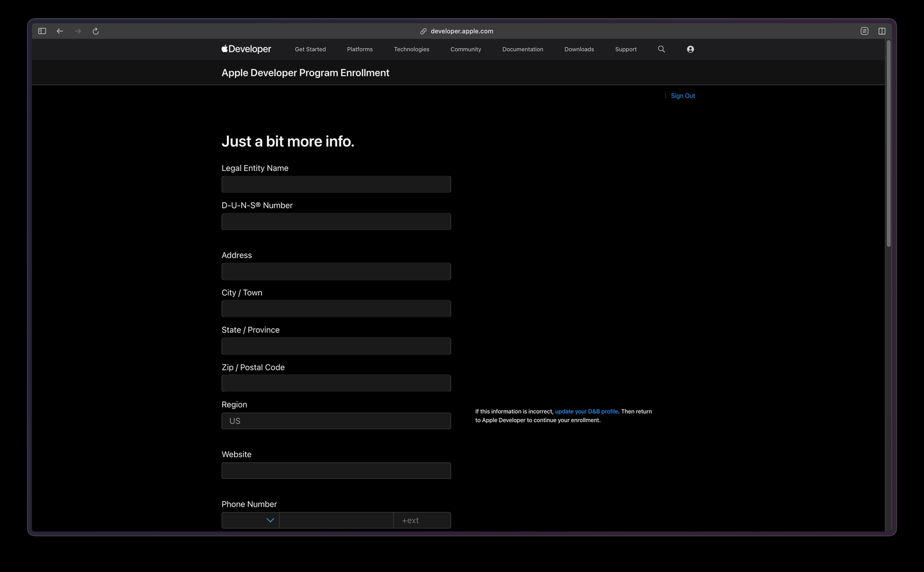Open the Downloads menu item
The height and width of the screenshot is (572, 924).
click(x=579, y=50)
